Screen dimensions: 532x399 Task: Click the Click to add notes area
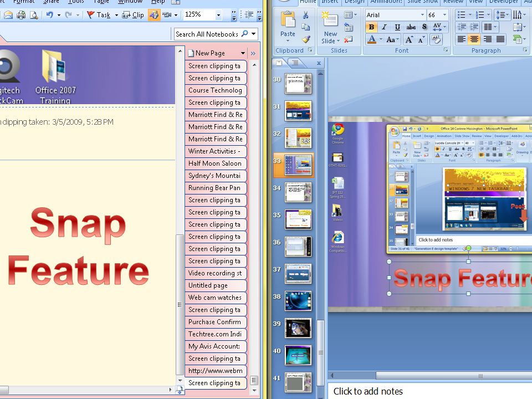pyautogui.click(x=430, y=391)
